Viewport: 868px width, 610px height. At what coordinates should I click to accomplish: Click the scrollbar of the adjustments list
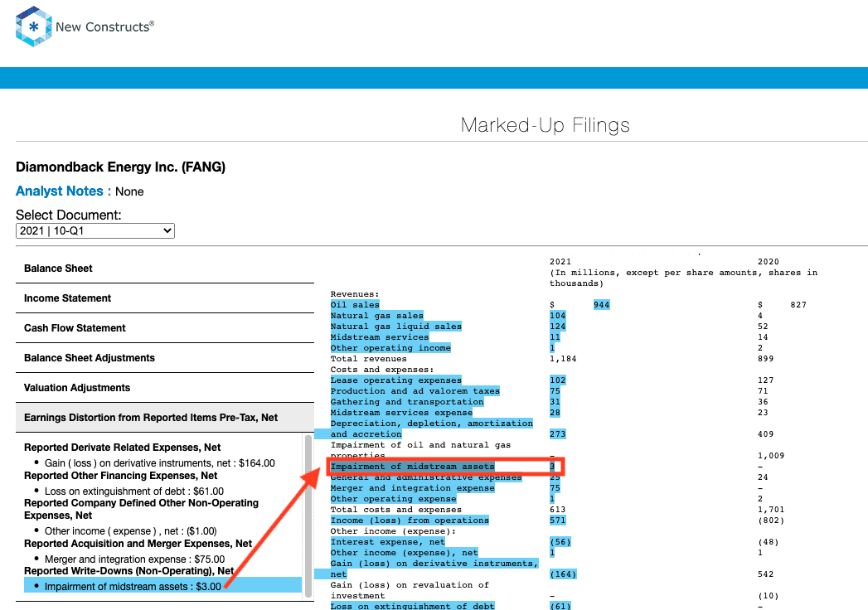point(308,516)
